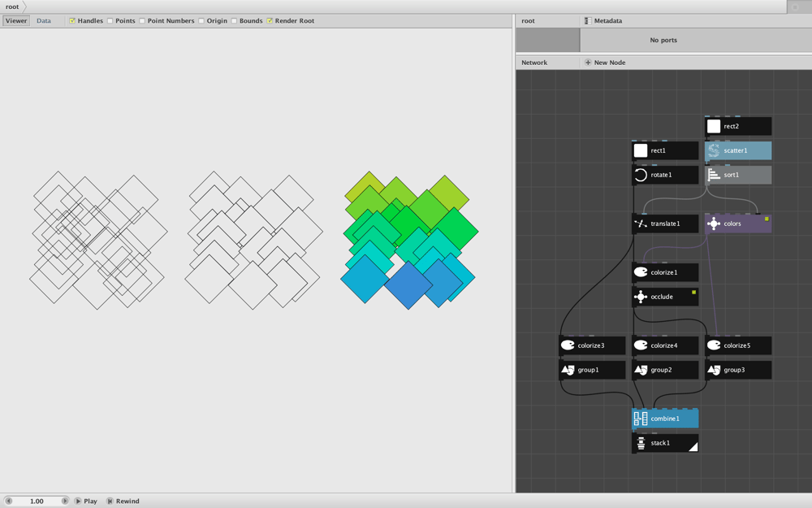Uncheck the Render Root checkbox

pos(270,21)
